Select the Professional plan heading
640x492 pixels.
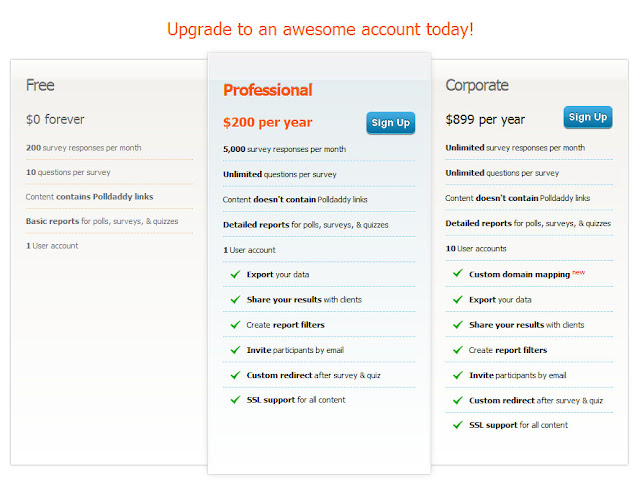point(267,90)
